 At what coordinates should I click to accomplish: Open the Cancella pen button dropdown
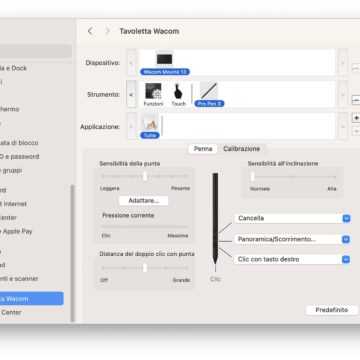point(292,218)
